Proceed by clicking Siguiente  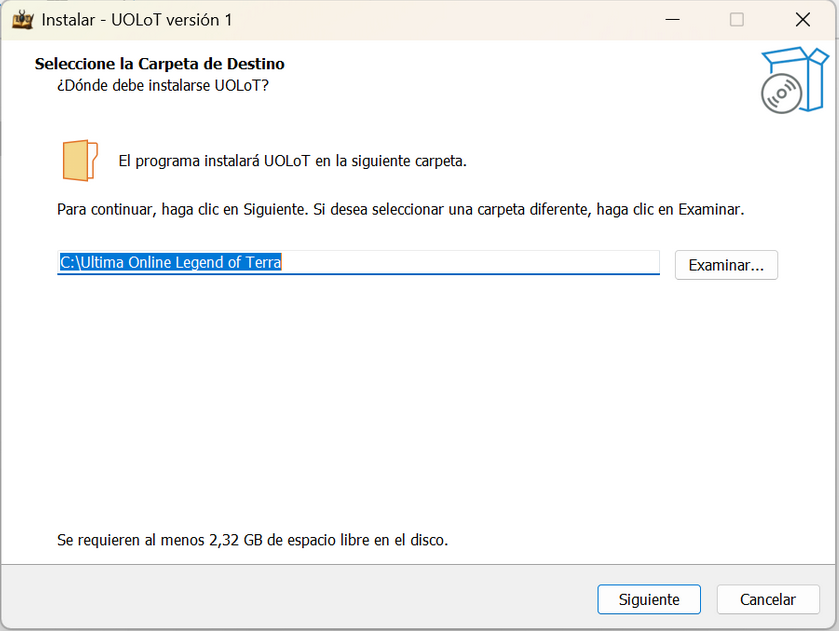click(x=649, y=600)
